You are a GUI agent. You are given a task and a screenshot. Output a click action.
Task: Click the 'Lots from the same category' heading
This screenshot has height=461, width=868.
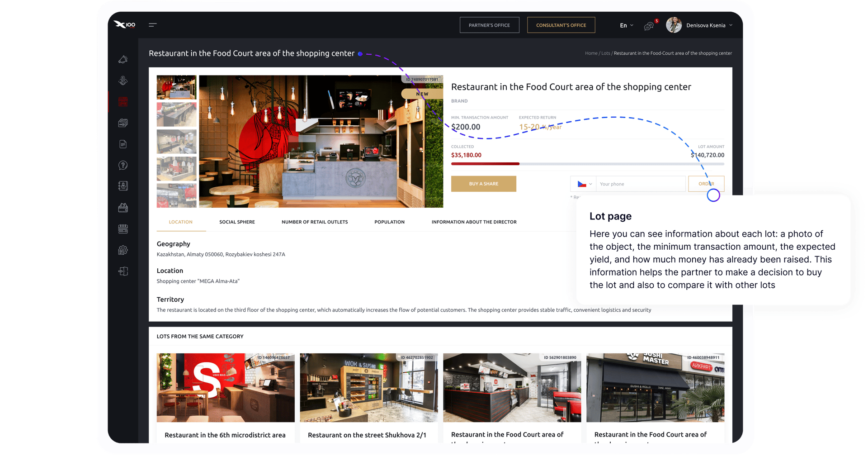(200, 337)
